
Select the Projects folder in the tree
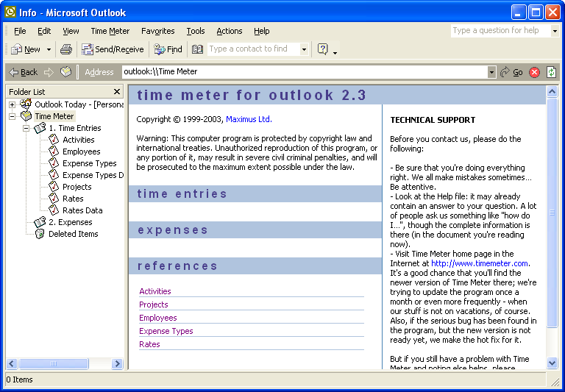click(x=77, y=187)
